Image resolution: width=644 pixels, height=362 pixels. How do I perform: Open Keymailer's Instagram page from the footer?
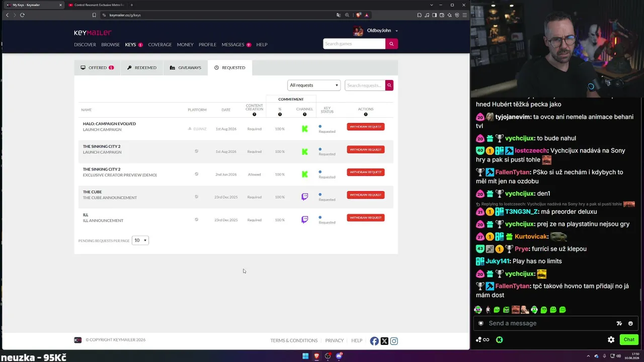[394, 341]
